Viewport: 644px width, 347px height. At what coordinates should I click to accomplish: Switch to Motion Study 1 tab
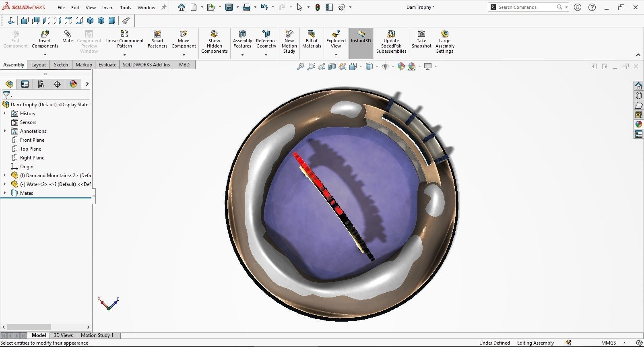click(x=97, y=335)
